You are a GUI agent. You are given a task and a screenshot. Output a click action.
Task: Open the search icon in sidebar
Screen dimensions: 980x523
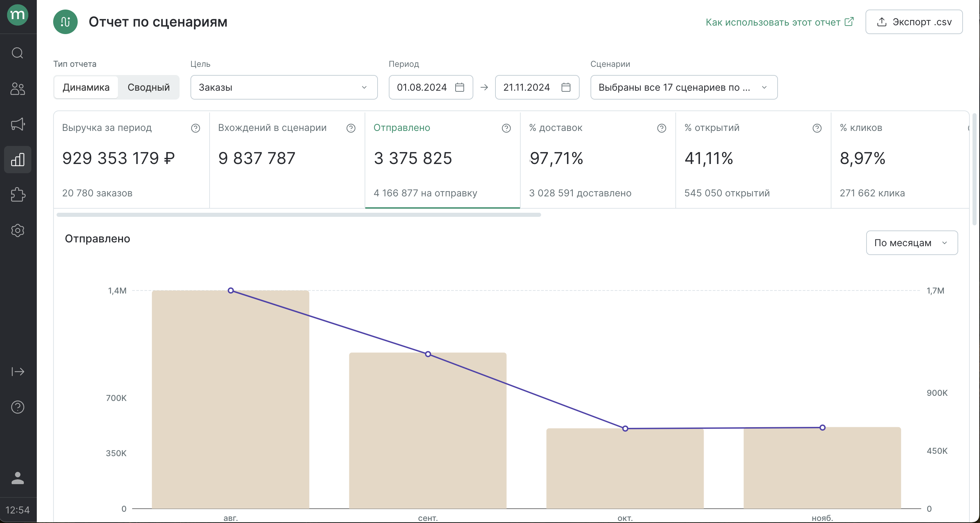17,53
